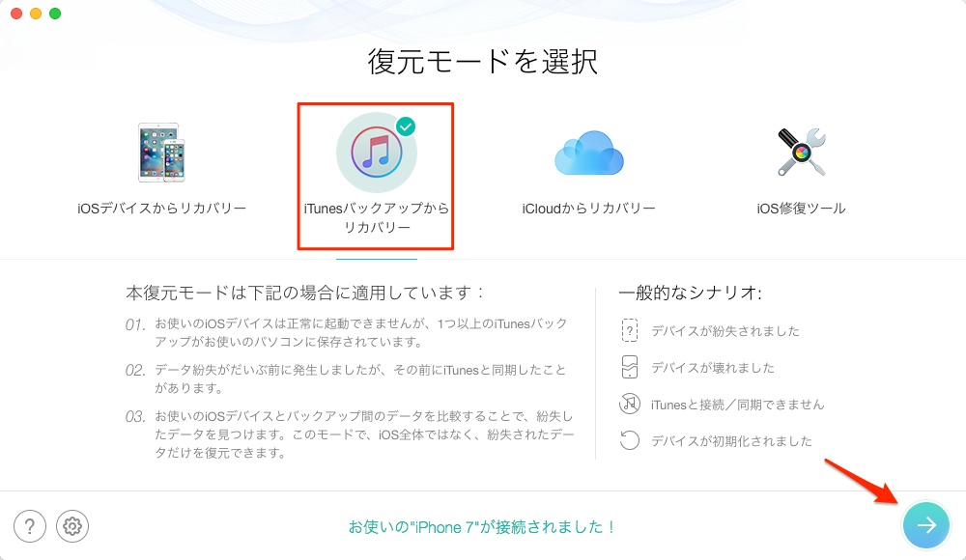966x560 pixels.
Task: Click the text デバイスが壊れました
Action: click(x=713, y=368)
